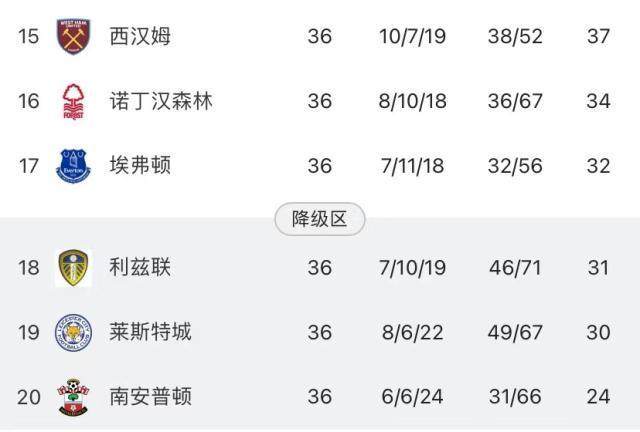Screen dimensions: 640x432
Task: Click the Nottingham Forest crest
Action: point(73,101)
